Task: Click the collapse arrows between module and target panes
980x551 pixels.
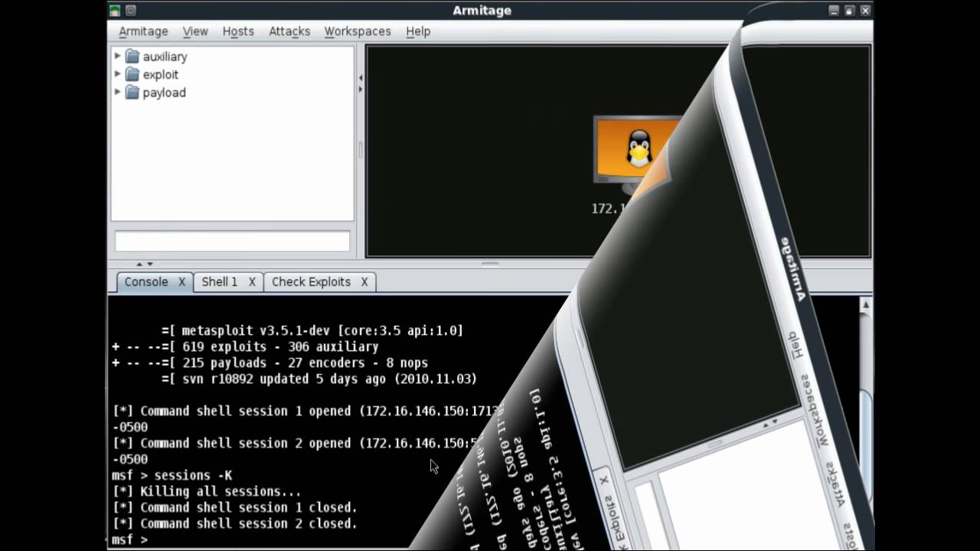Action: (360, 83)
